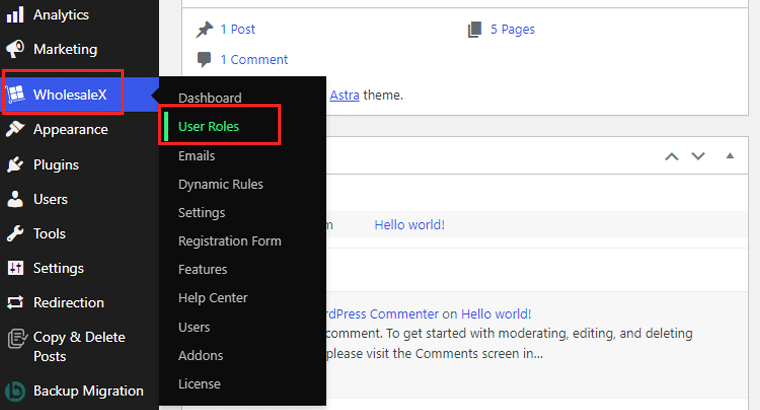Click the Users person icon in sidebar
Image resolution: width=760 pixels, height=410 pixels.
[15, 199]
